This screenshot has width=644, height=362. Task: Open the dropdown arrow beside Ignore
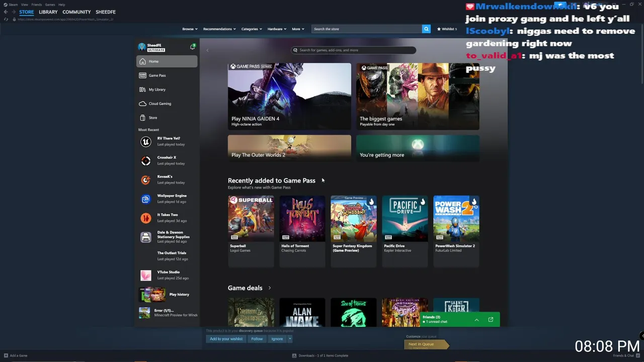[x=290, y=339]
